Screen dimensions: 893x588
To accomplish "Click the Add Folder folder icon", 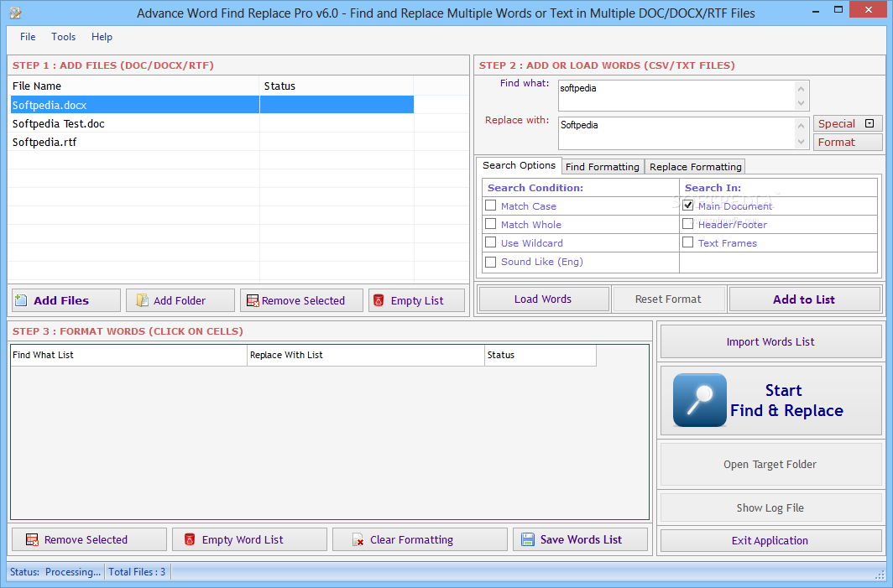I will (x=142, y=300).
